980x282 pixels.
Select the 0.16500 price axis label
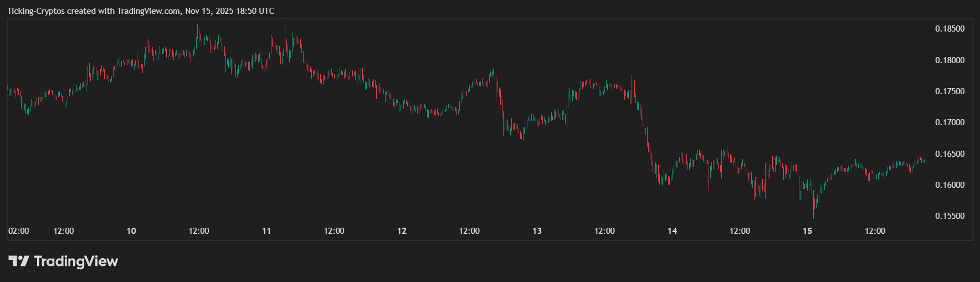950,154
